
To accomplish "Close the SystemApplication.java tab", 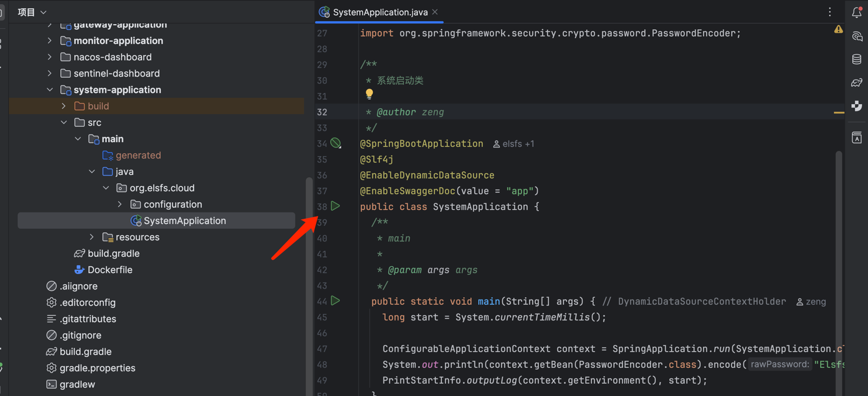I will (435, 12).
